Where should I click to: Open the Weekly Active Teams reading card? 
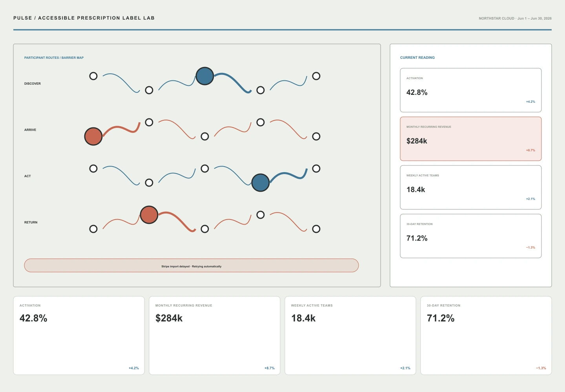tap(471, 187)
